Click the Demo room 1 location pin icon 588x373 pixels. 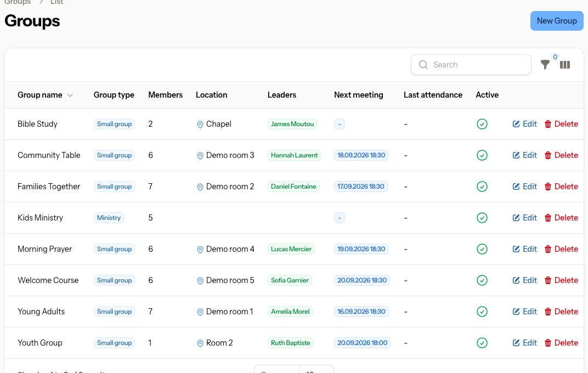click(200, 312)
